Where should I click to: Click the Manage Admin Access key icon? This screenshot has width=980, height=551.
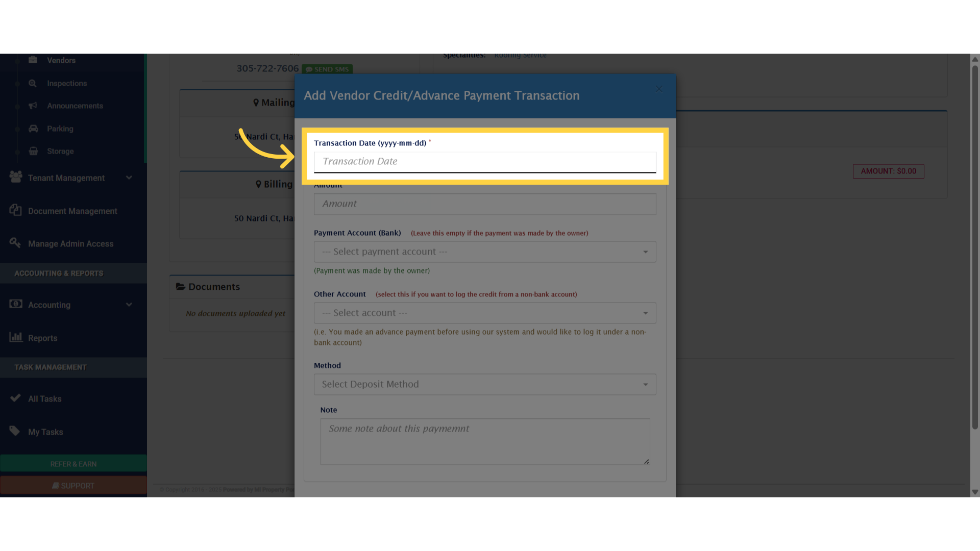[x=15, y=243]
